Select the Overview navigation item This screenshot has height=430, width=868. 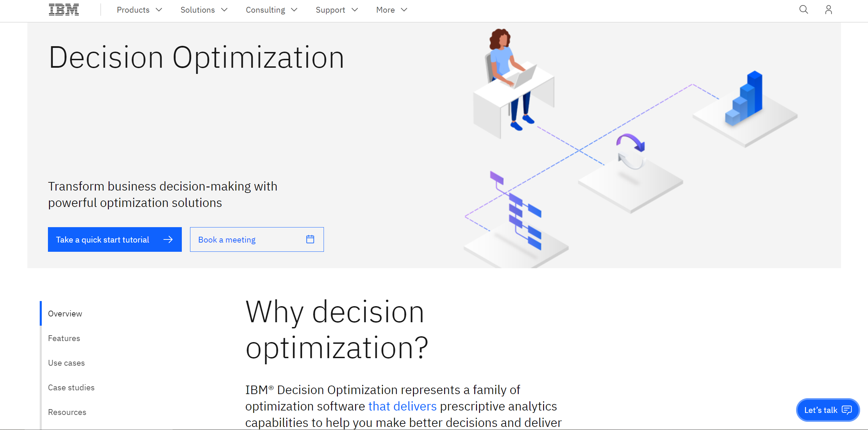tap(65, 313)
